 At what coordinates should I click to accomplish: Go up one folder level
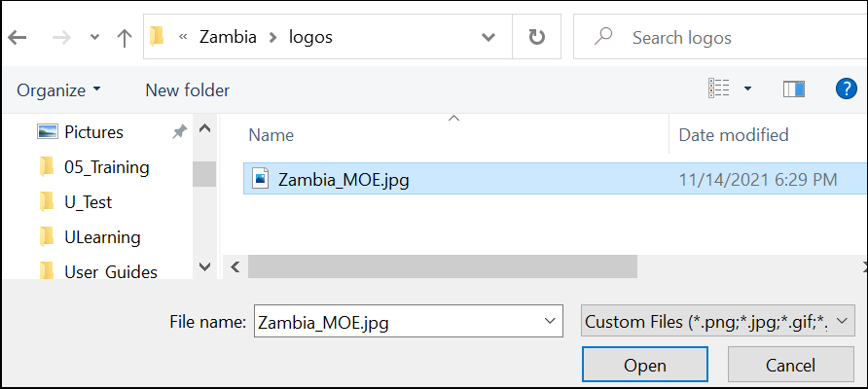click(x=125, y=38)
